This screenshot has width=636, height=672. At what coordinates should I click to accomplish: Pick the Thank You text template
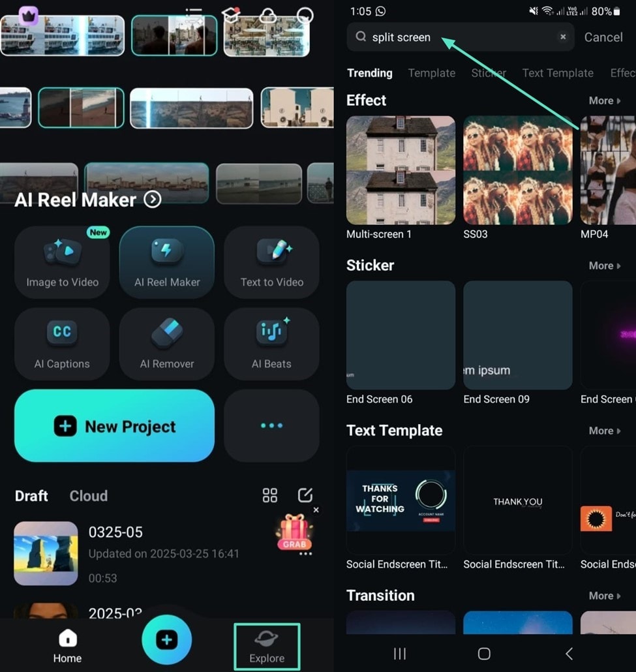518,500
